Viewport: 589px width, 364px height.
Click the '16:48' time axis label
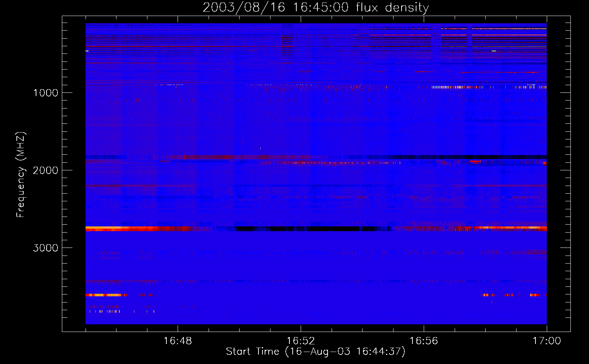click(x=178, y=341)
